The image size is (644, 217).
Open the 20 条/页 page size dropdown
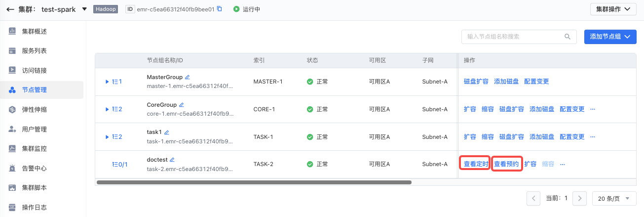click(614, 198)
